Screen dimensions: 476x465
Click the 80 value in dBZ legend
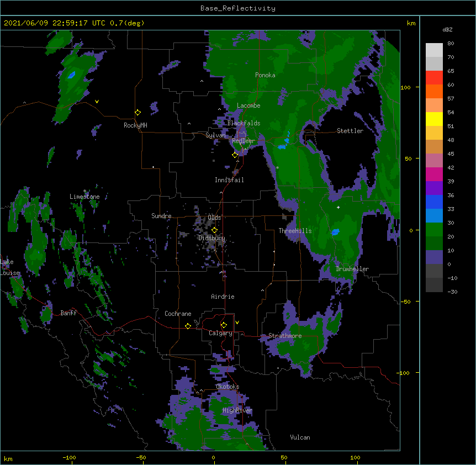tap(451, 44)
